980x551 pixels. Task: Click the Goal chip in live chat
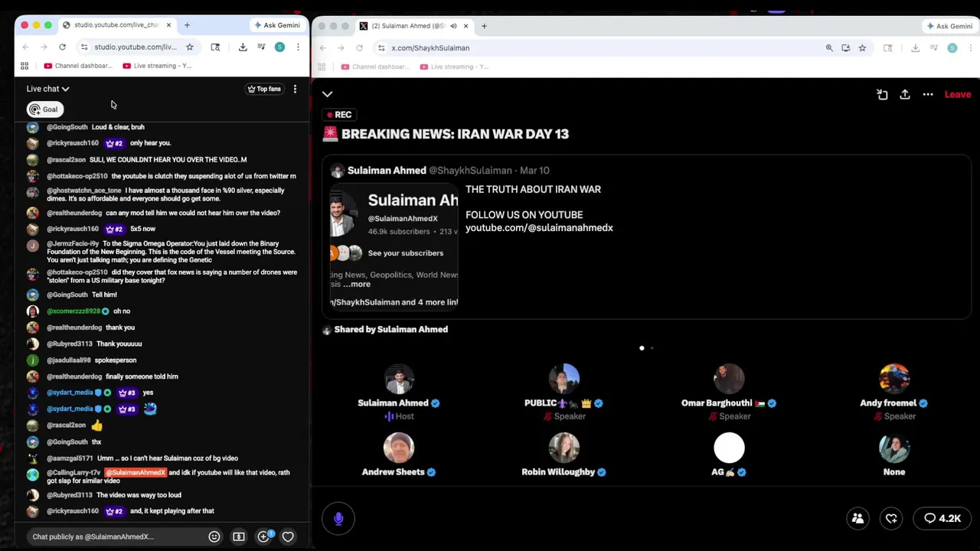pyautogui.click(x=44, y=109)
